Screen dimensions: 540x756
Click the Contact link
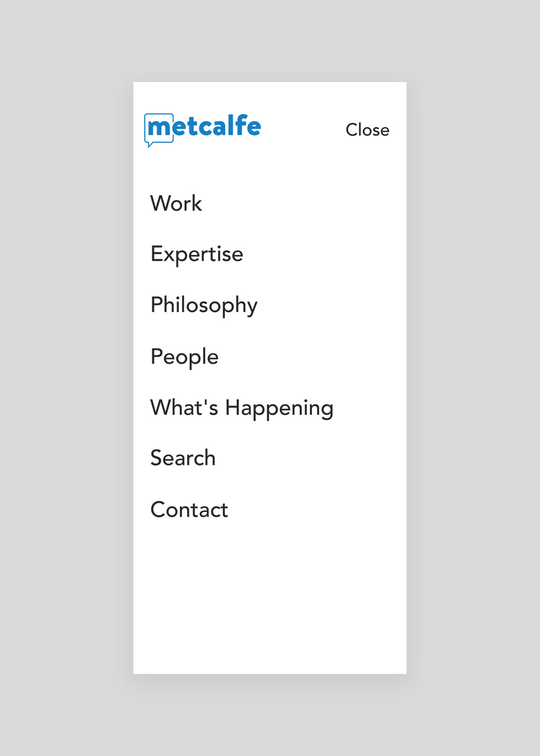190,509
